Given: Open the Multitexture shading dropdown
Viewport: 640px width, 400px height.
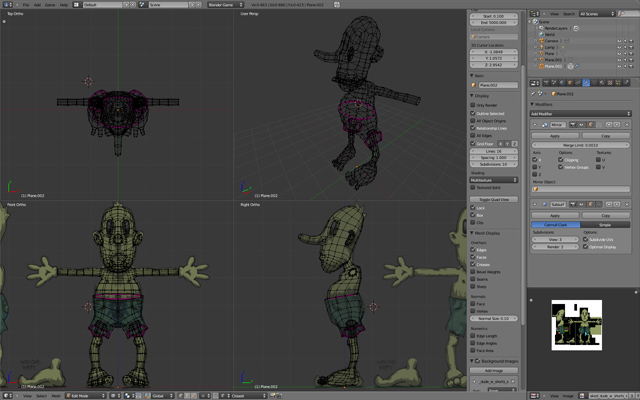Looking at the screenshot, I should 493,180.
